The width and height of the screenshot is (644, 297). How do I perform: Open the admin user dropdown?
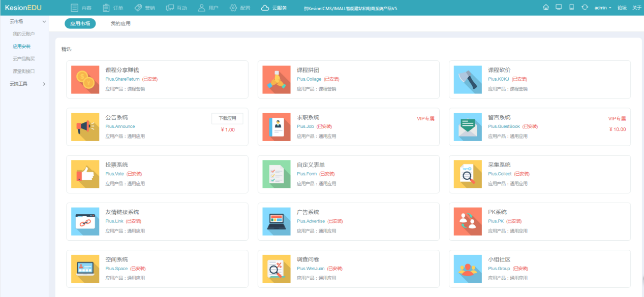coord(603,8)
